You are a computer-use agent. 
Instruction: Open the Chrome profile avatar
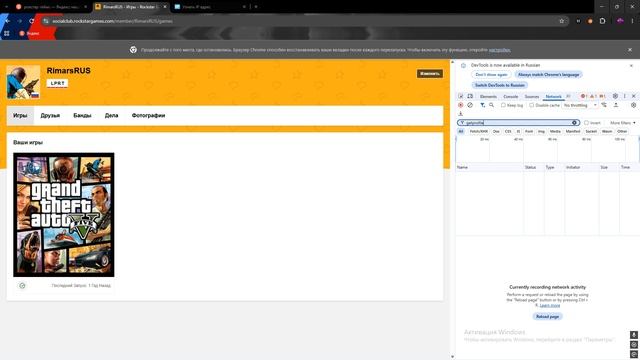[620, 21]
